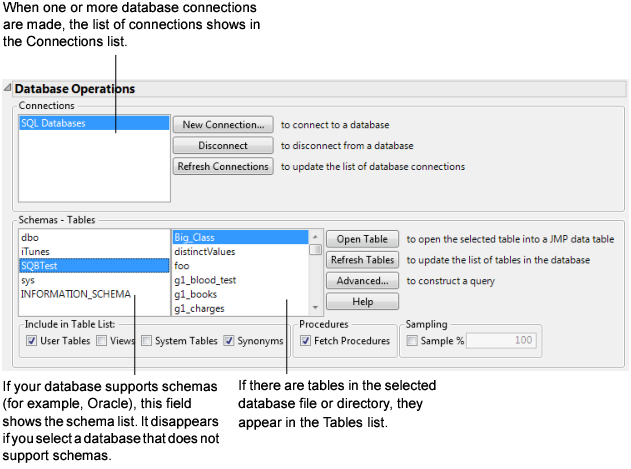Viewport: 631px width, 469px height.
Task: Select g1_blood_test table
Action: pyautogui.click(x=240, y=280)
